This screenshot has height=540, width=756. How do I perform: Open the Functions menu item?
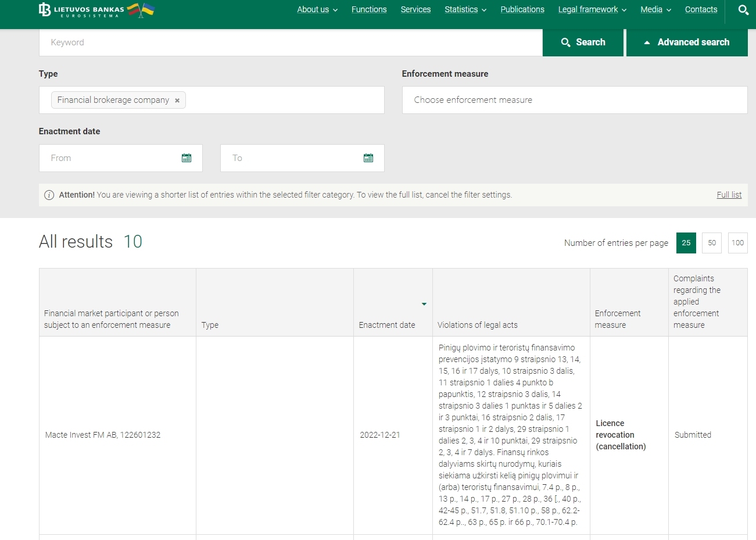pos(369,10)
